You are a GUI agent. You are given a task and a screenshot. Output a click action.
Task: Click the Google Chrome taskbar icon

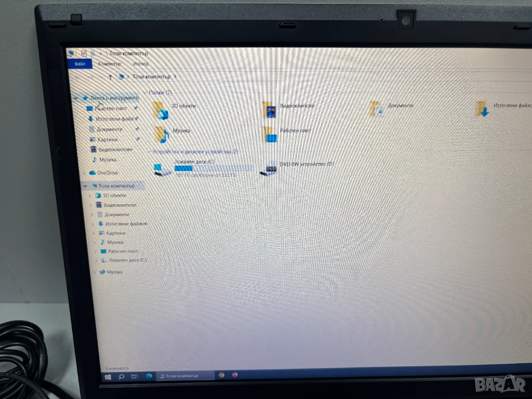point(221,375)
